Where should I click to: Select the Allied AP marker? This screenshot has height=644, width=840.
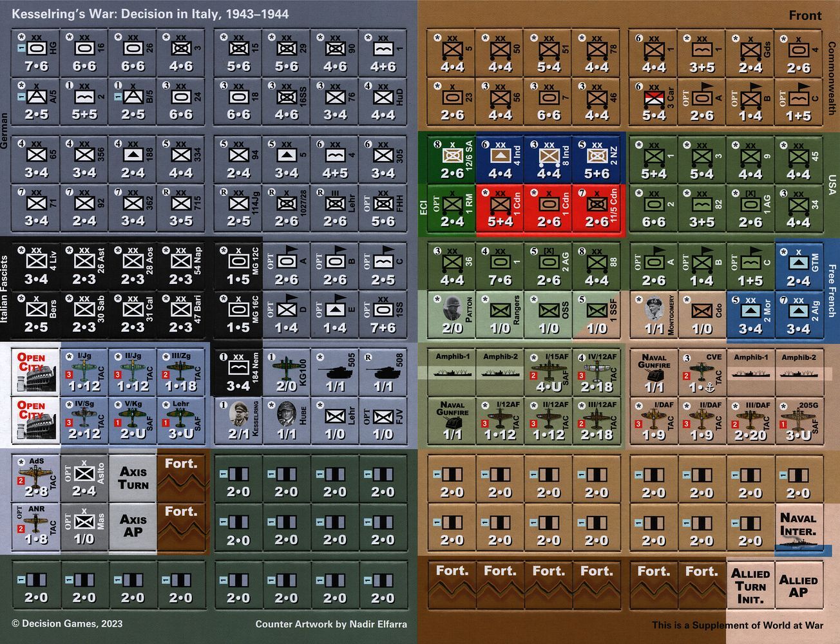[798, 586]
